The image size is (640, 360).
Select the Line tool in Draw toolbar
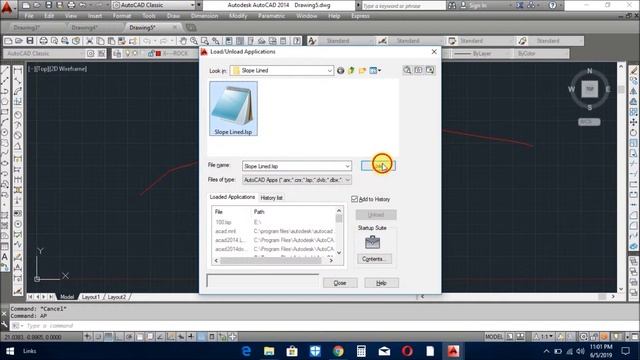pos(5,71)
